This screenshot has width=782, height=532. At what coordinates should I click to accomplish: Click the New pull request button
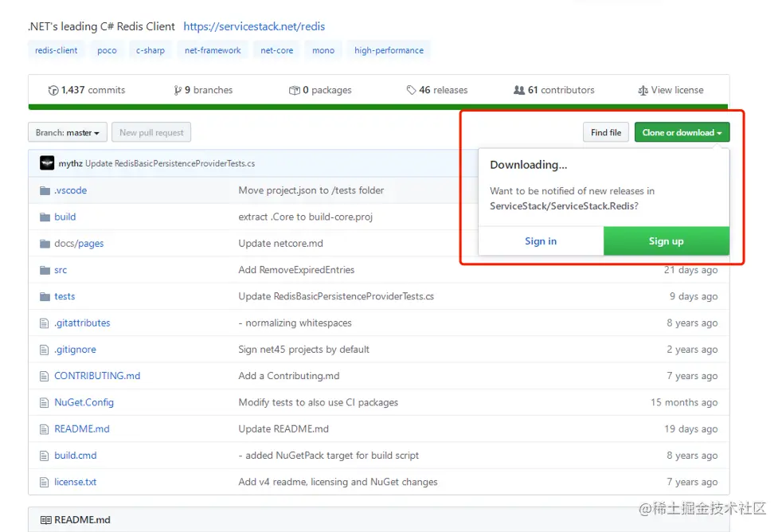[151, 133]
